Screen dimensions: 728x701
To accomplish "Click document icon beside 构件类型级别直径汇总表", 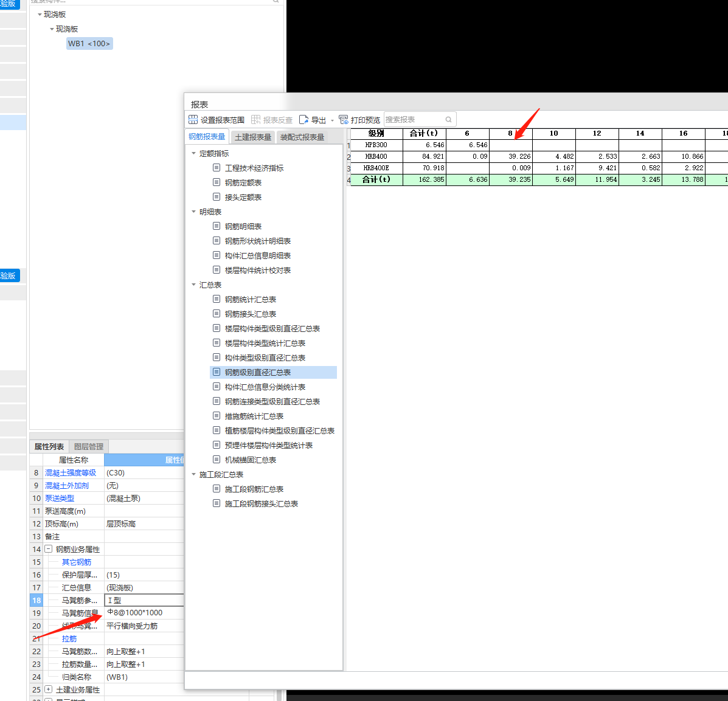I will coord(217,357).
